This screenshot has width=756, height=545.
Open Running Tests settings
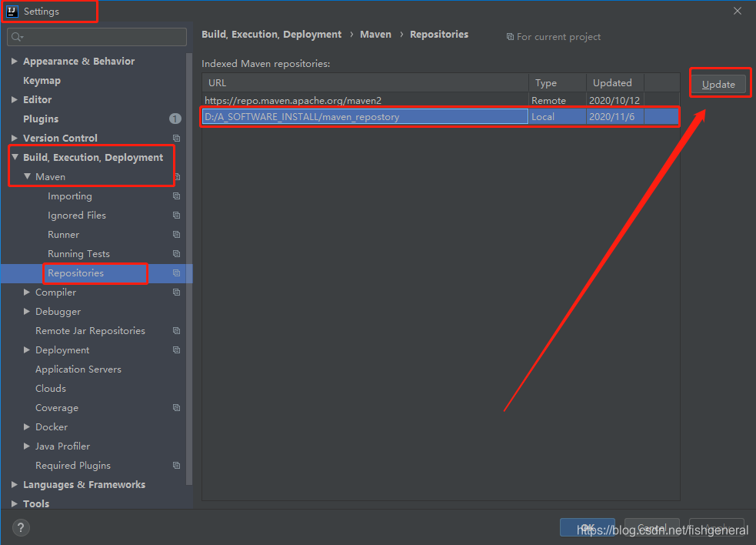click(x=78, y=254)
